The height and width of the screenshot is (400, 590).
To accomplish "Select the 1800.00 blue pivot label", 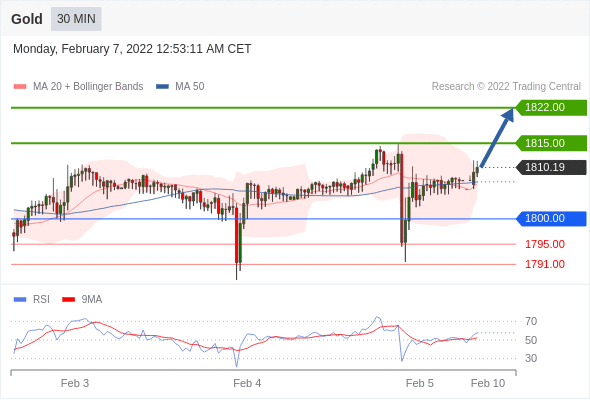I will pyautogui.click(x=551, y=219).
